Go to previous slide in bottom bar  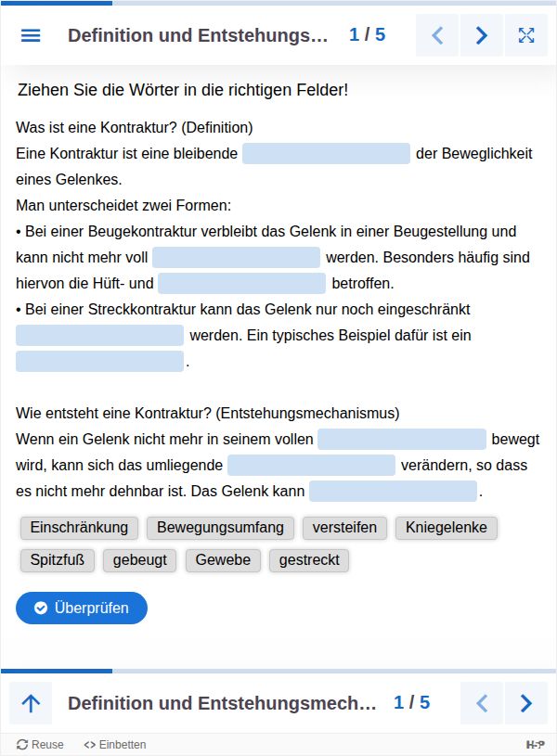[x=482, y=703]
